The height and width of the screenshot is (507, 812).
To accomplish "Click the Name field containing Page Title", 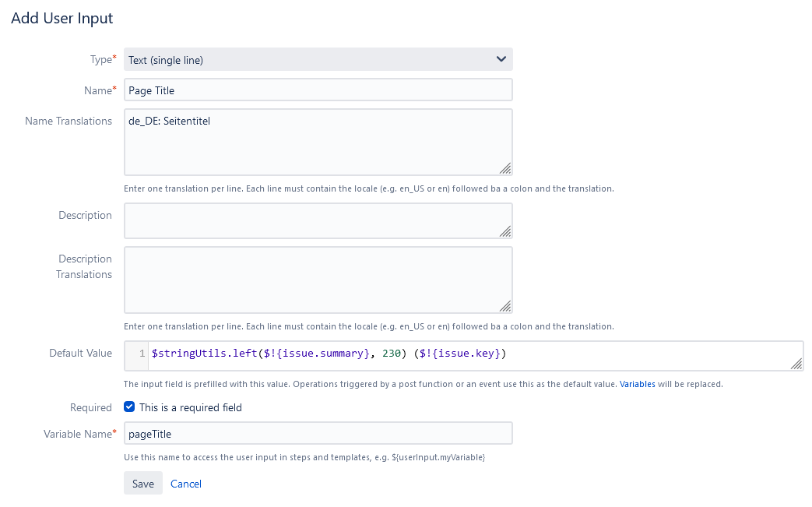I will [318, 90].
